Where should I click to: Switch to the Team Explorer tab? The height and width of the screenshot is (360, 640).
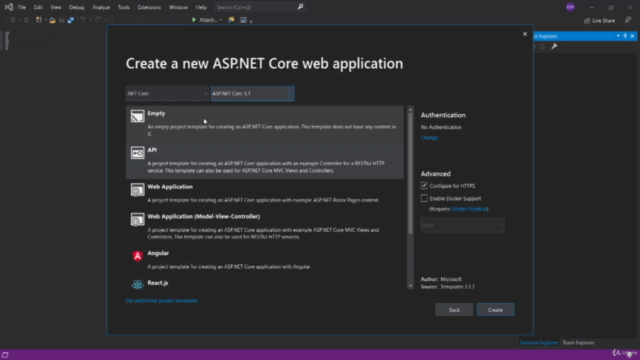[578, 343]
